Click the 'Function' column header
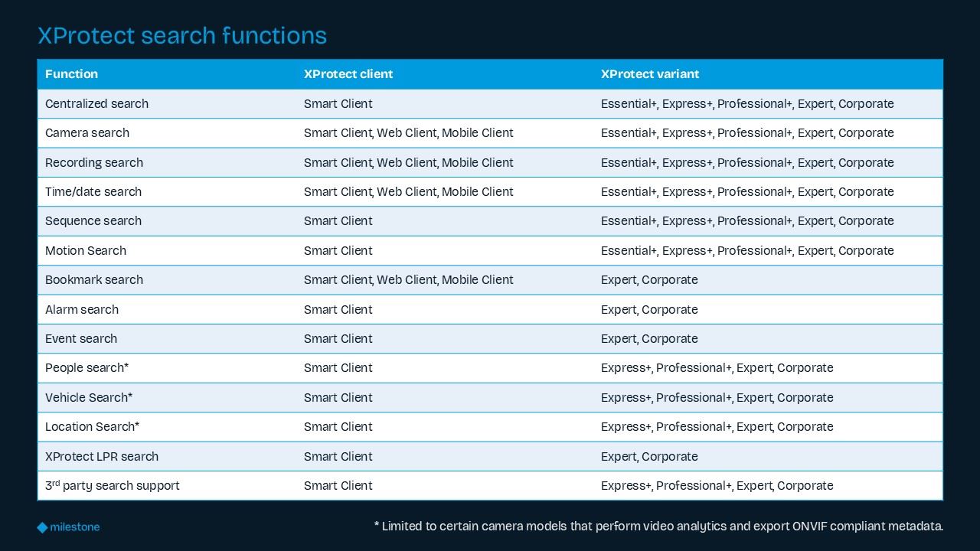 click(71, 74)
